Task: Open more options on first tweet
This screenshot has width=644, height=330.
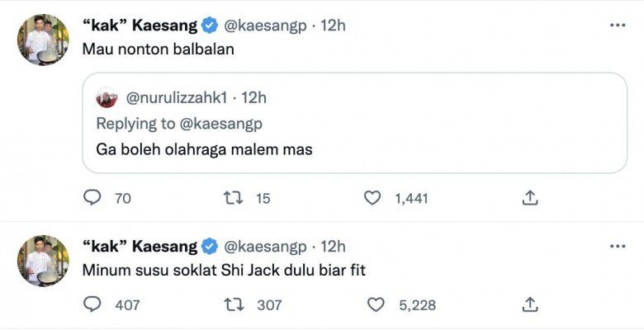Action: [618, 26]
